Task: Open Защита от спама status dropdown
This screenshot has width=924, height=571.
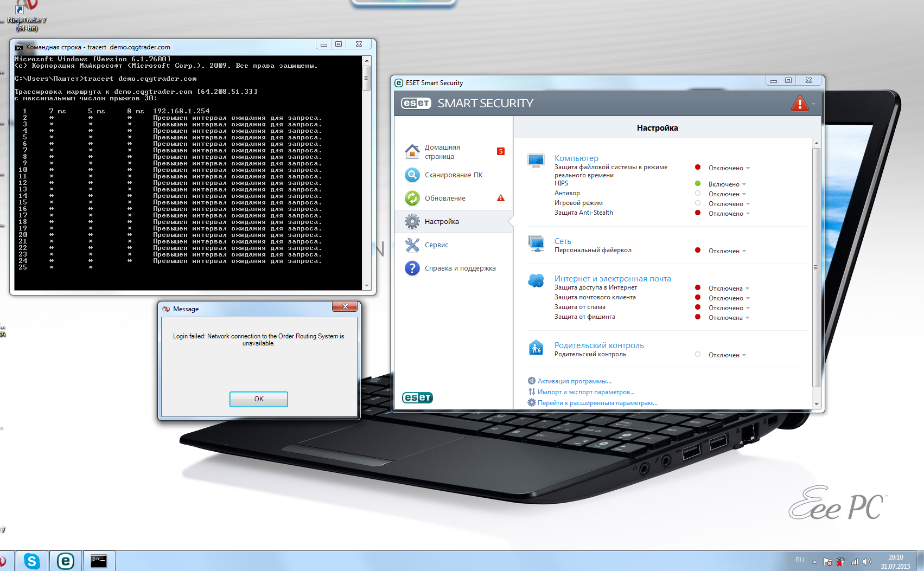Action: point(729,308)
